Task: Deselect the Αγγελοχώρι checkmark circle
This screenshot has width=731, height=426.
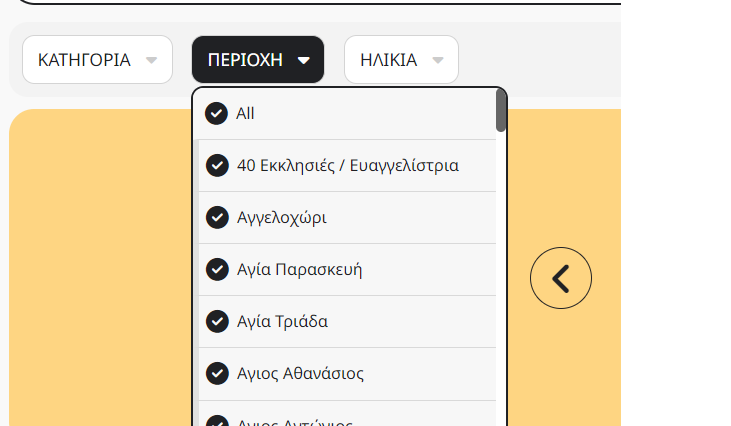Action: pyautogui.click(x=217, y=218)
